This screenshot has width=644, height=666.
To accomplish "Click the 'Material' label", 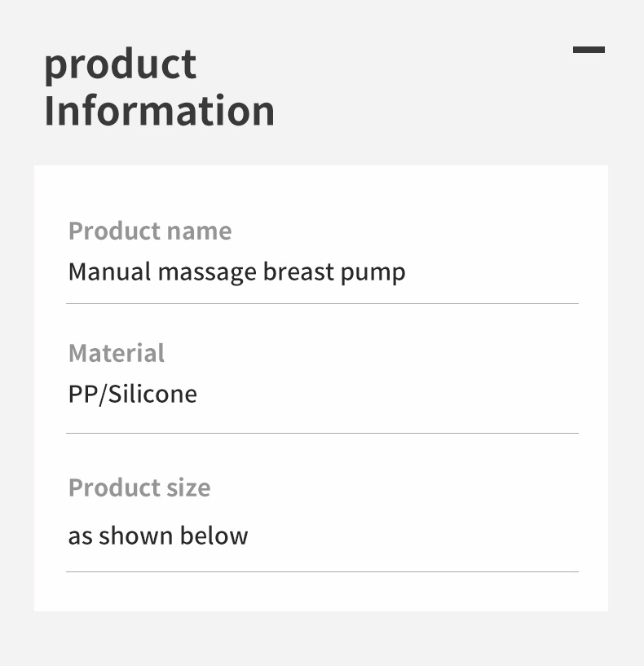I will [117, 353].
